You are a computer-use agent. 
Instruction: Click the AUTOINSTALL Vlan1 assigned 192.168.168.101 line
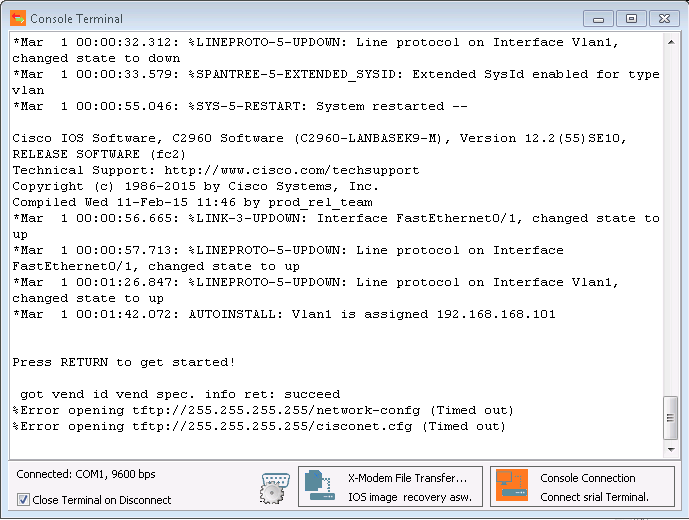[284, 314]
